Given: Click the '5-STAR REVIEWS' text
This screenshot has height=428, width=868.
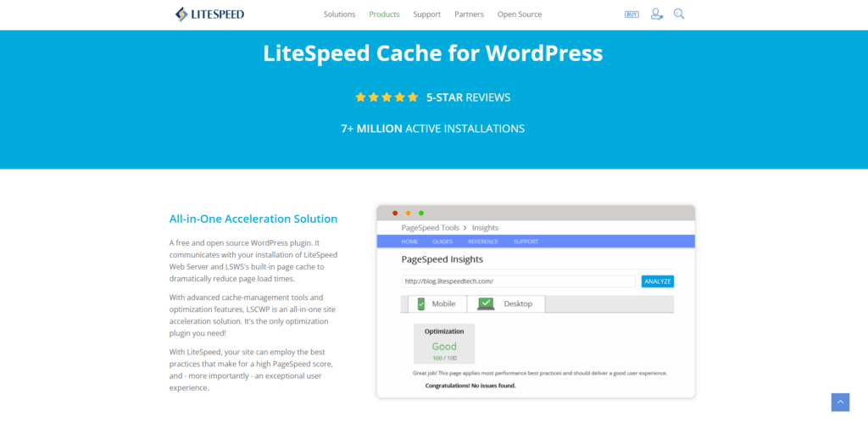Looking at the screenshot, I should [x=468, y=97].
